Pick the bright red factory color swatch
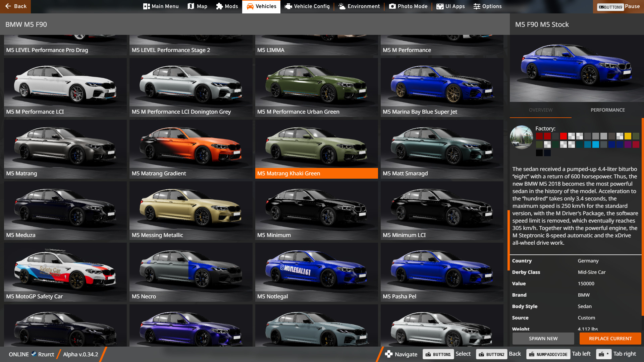Viewport: 644px width, 362px height. 563,136
